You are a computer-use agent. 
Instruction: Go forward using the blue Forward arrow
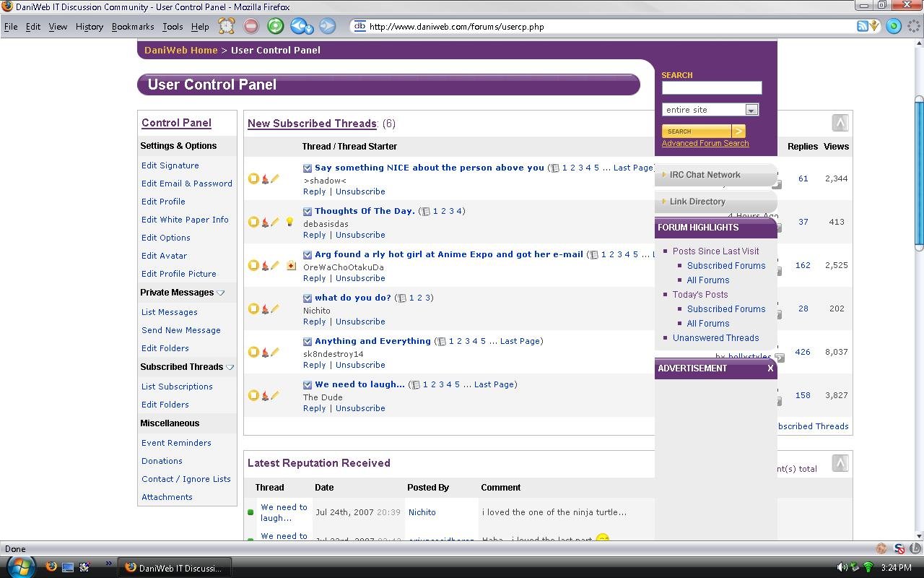(328, 26)
